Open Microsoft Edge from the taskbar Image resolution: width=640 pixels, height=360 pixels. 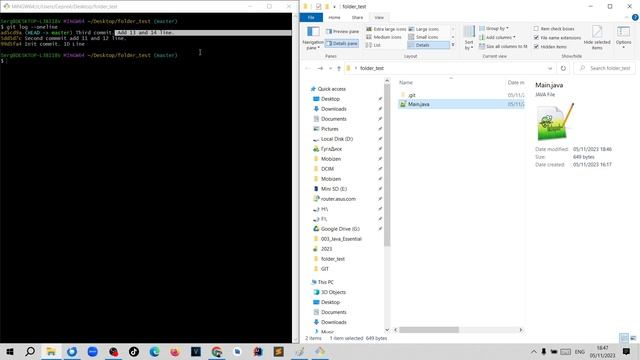pos(154,351)
